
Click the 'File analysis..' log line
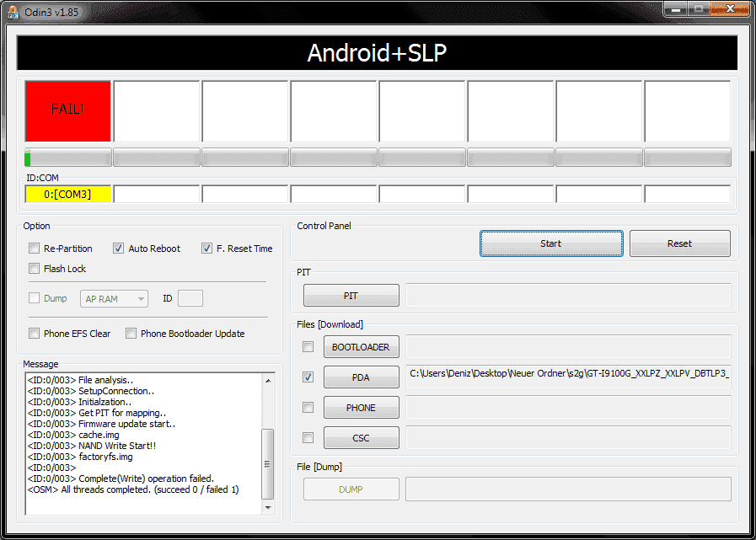point(81,380)
